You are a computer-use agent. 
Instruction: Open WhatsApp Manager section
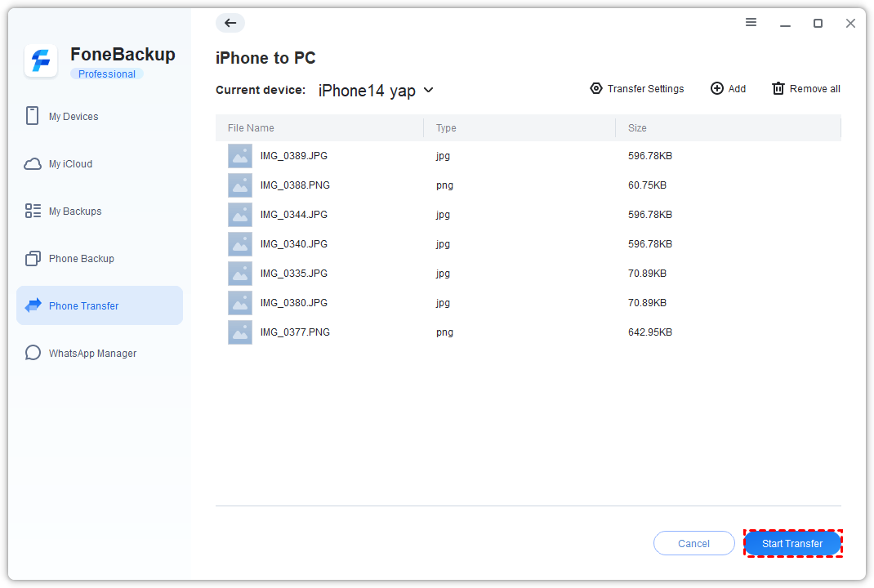click(x=100, y=354)
